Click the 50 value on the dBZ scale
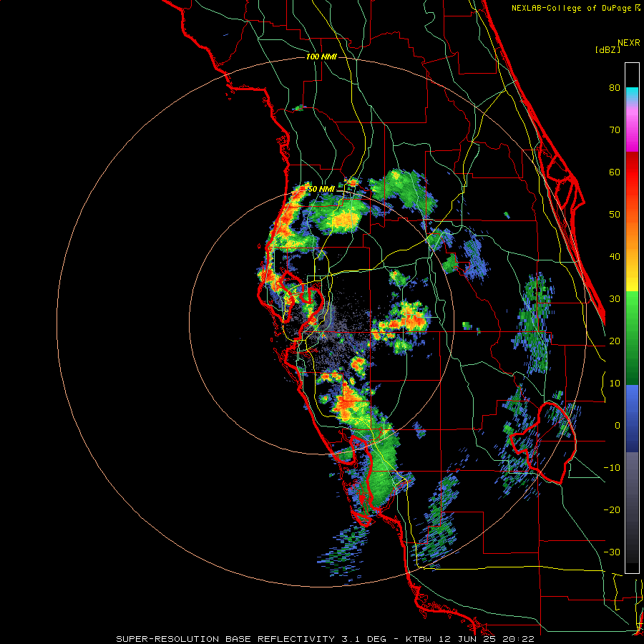644x644 pixels. pos(615,215)
